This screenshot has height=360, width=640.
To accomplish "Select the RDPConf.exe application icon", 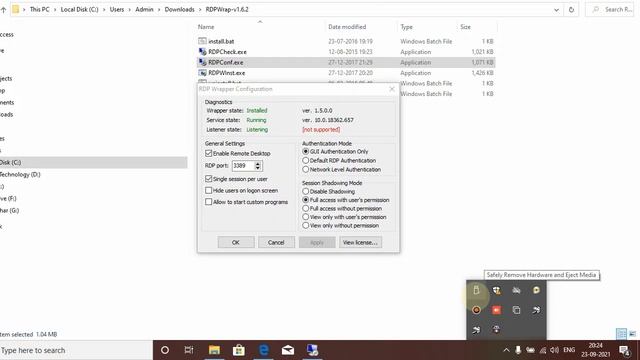I will pos(202,62).
